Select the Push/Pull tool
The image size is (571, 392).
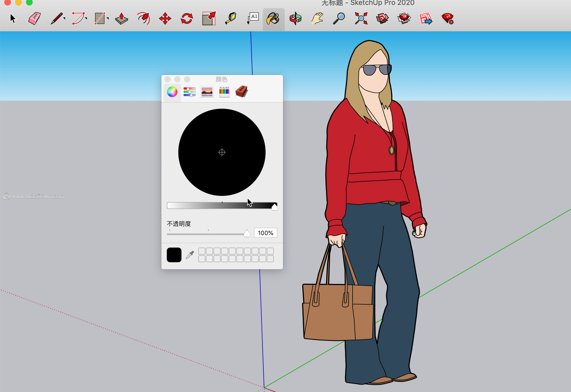tap(121, 19)
